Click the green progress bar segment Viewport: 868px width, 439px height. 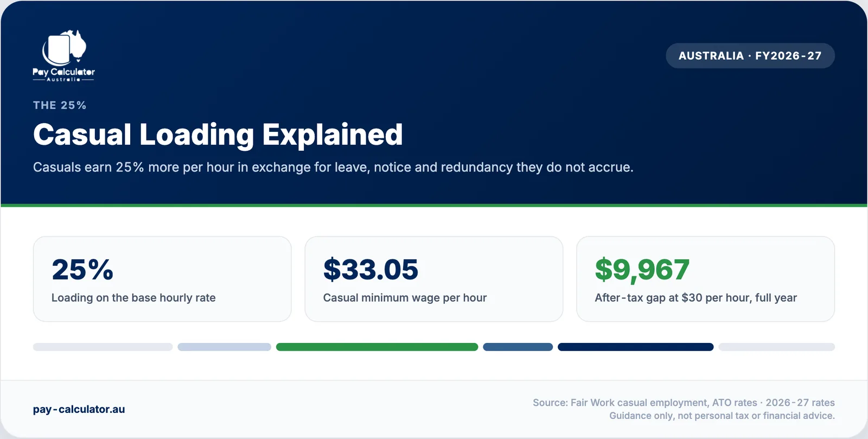tap(377, 347)
